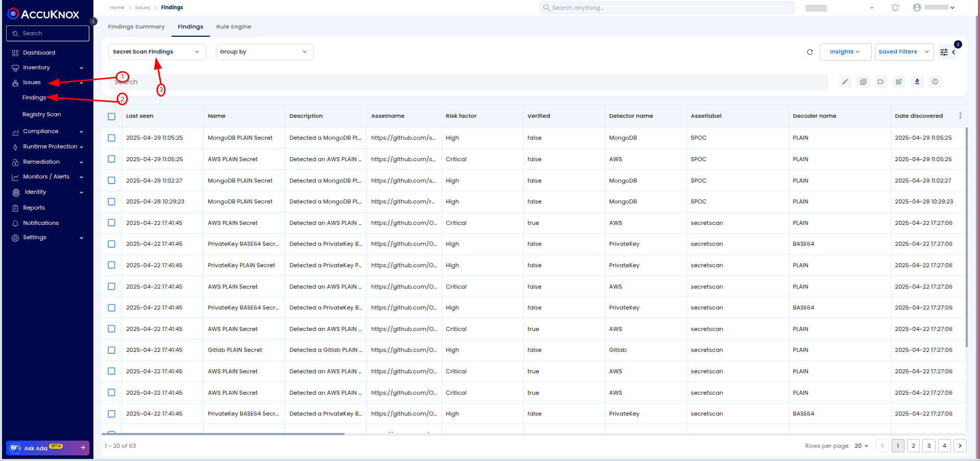
Task: Click the refresh findings icon
Action: [810, 52]
